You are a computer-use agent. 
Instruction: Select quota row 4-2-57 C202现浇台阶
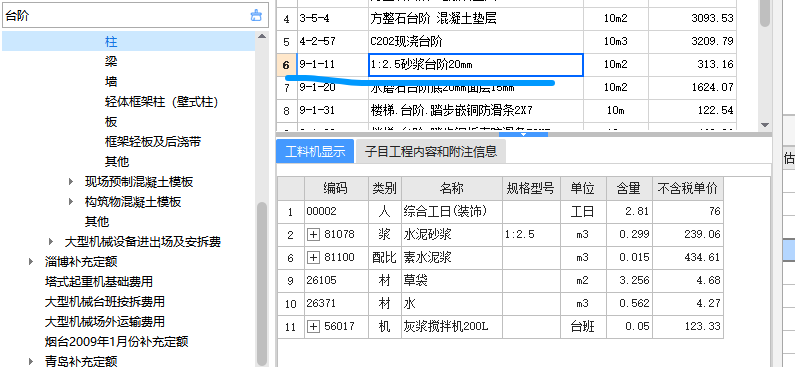coord(506,42)
